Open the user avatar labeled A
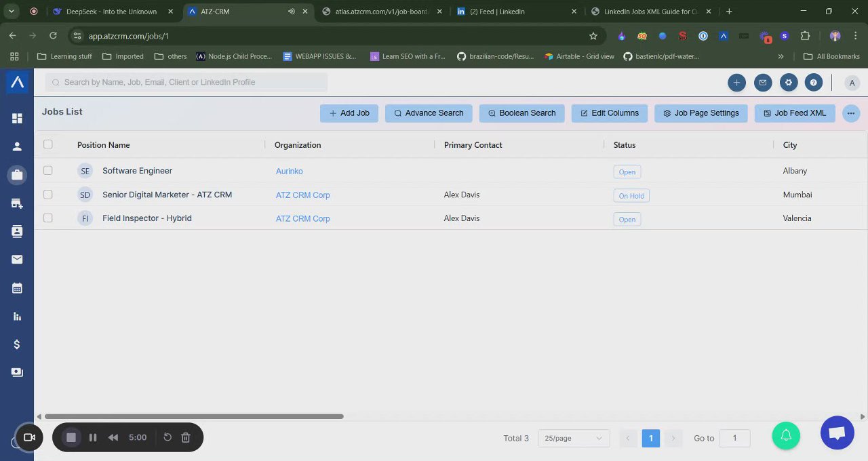 click(x=852, y=83)
